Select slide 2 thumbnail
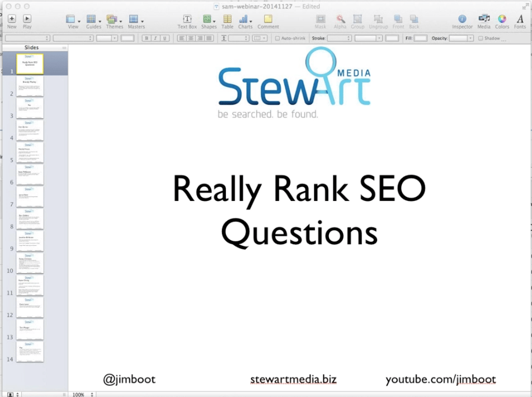532x397 pixels. coord(30,86)
